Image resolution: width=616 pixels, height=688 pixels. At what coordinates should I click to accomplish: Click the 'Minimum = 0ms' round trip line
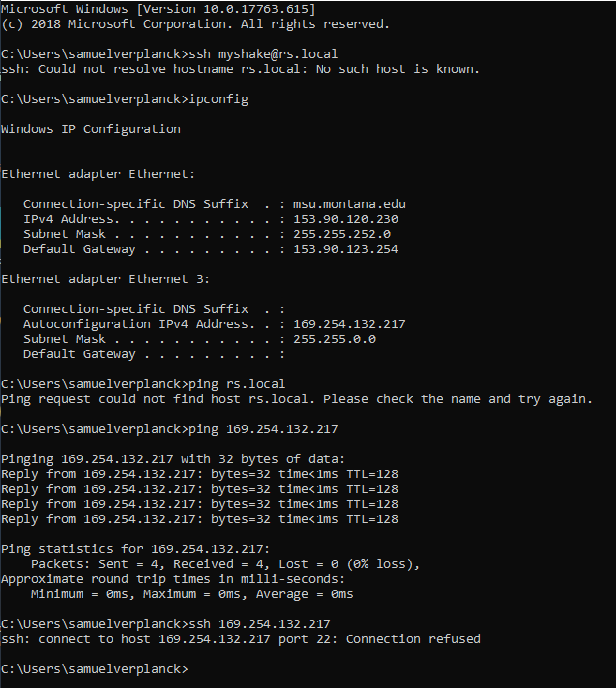[191, 594]
